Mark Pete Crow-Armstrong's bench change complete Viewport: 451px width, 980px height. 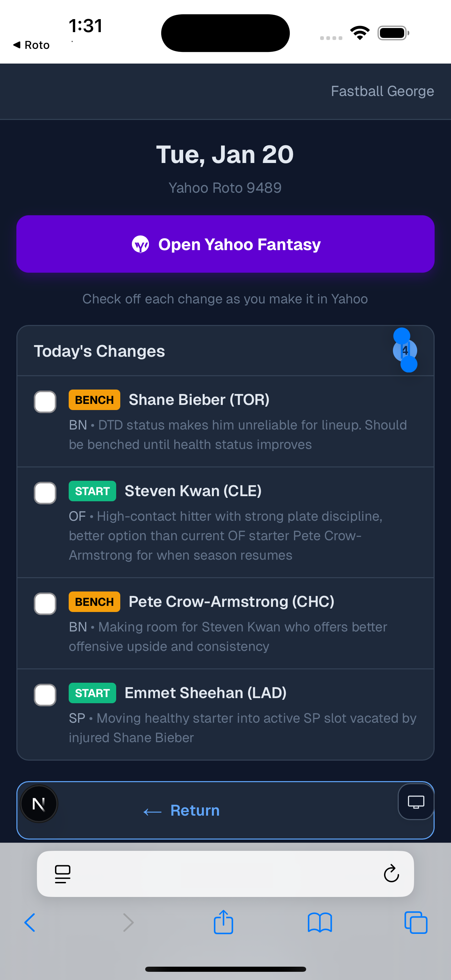[45, 604]
